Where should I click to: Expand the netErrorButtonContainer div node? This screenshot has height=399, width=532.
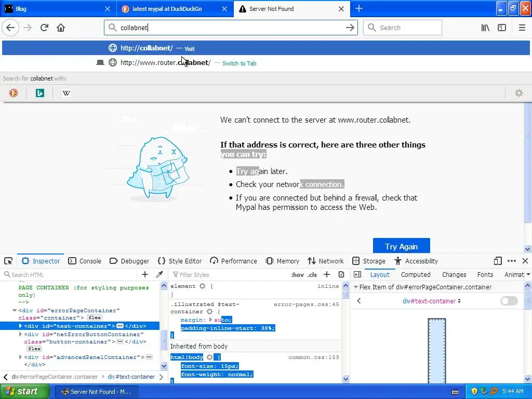coord(20,334)
